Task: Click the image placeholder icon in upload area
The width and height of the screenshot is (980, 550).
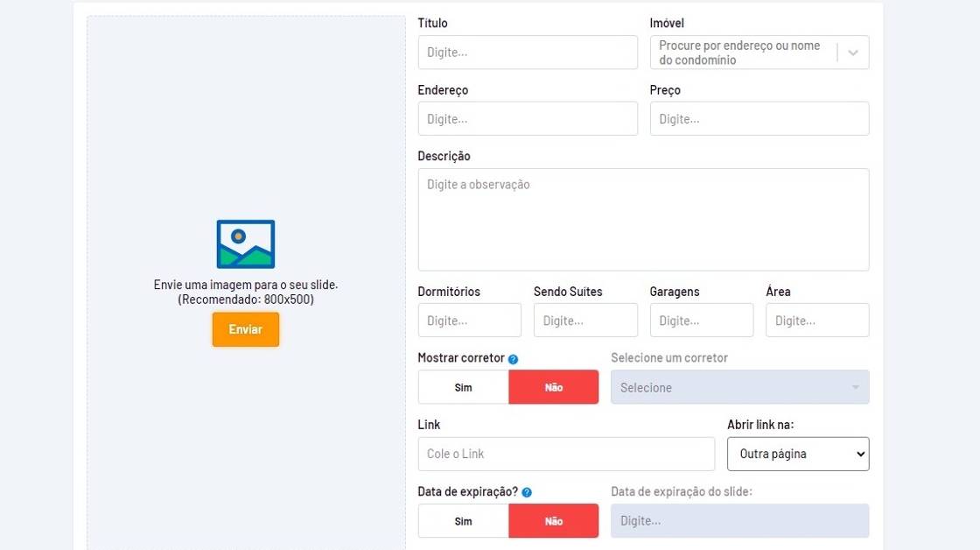Action: [246, 243]
